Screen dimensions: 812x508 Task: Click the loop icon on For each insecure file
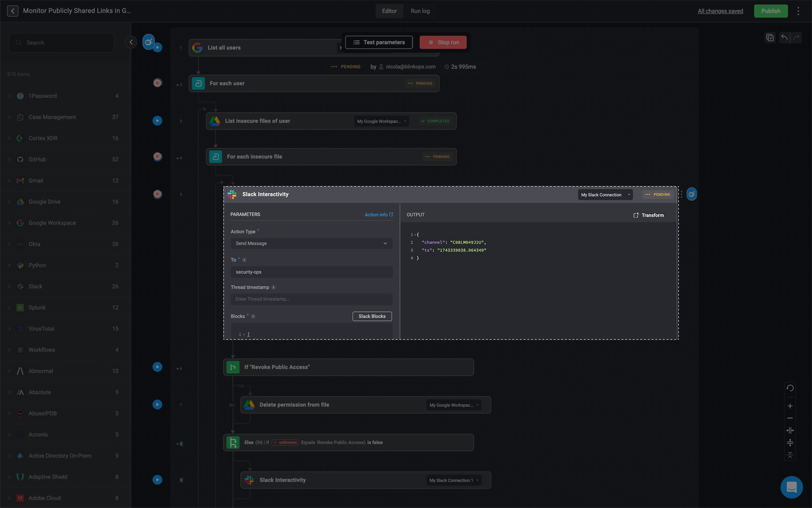[216, 157]
